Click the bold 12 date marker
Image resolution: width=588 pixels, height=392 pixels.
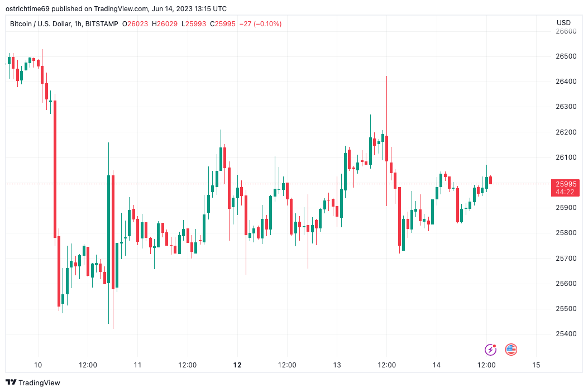(x=237, y=365)
